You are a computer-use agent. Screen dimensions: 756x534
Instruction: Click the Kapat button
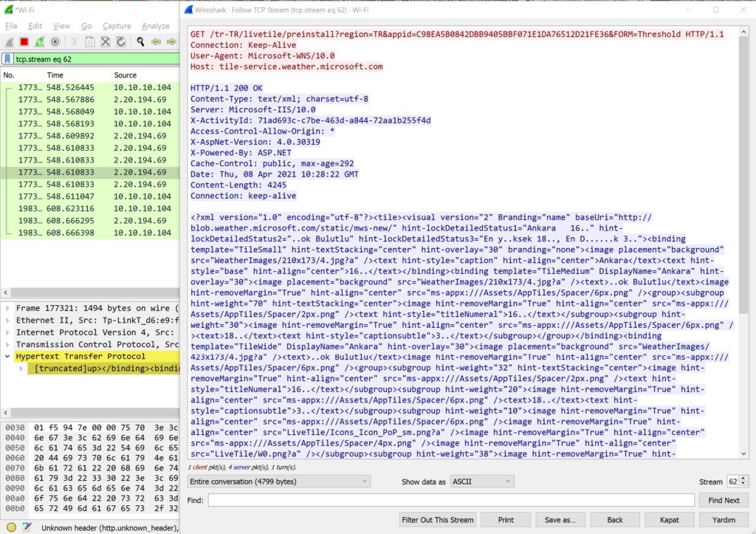[x=669, y=519]
